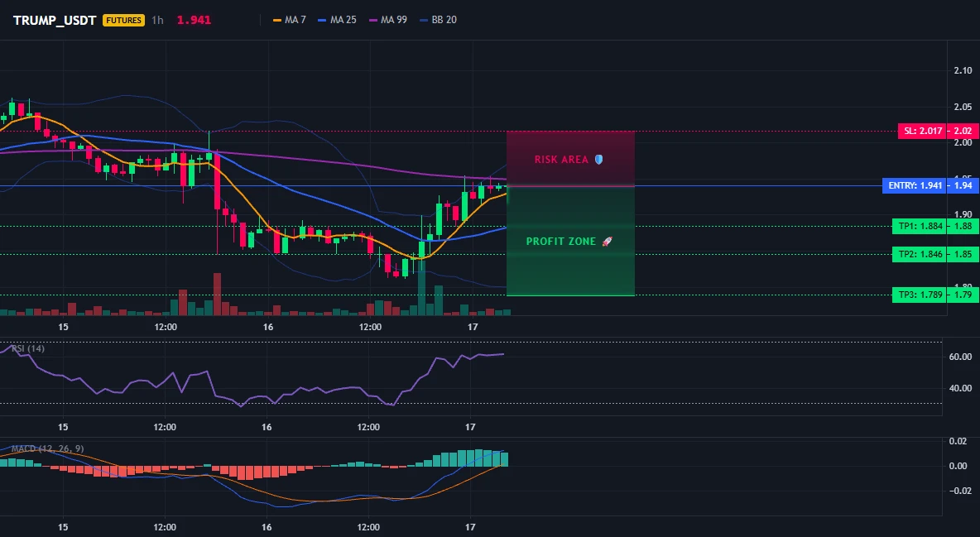
Task: Click the tallest green volume bar
Action: pos(421,287)
